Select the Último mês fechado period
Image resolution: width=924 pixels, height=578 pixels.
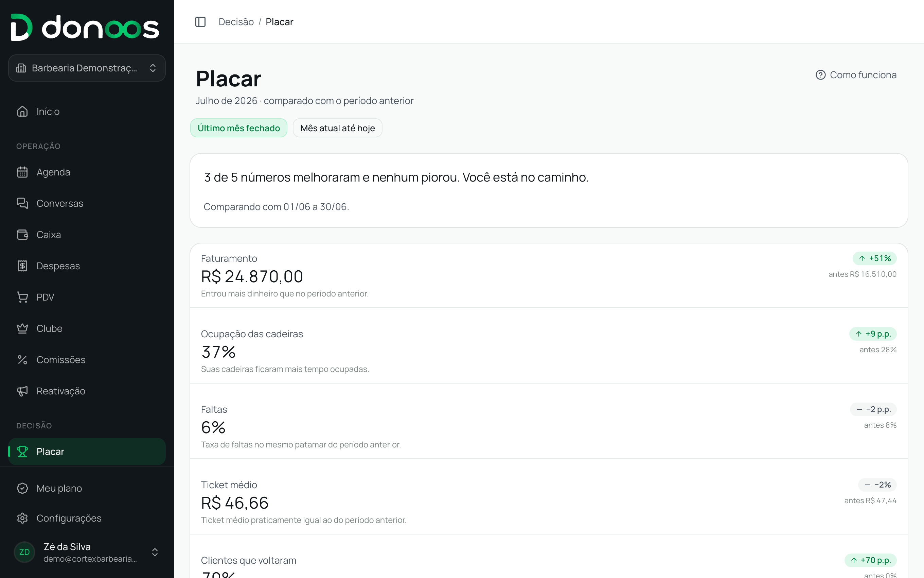pyautogui.click(x=238, y=128)
